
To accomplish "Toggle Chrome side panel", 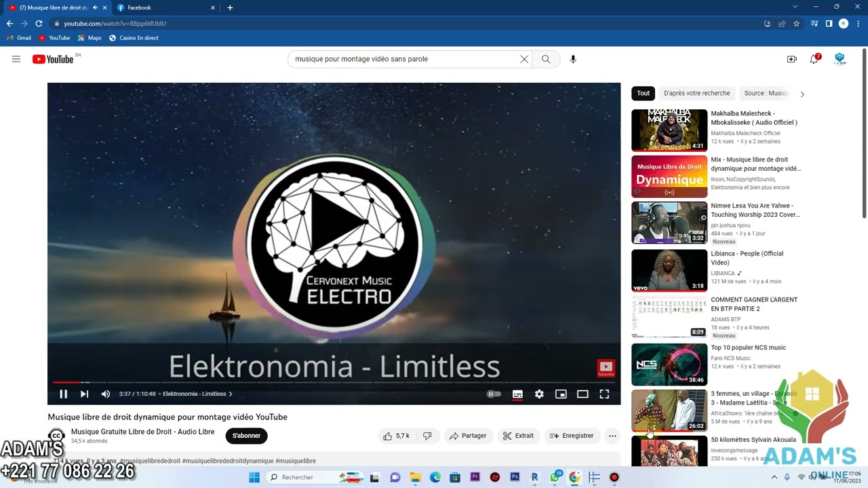I will (x=829, y=23).
